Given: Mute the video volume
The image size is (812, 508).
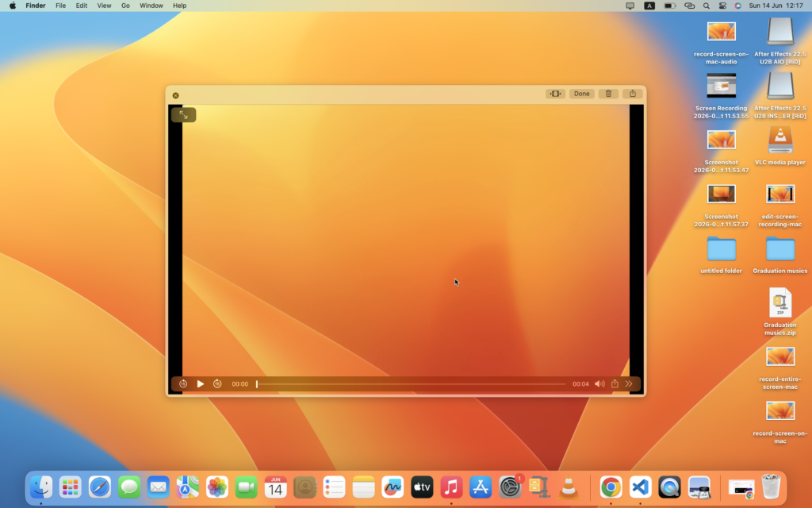Looking at the screenshot, I should 599,384.
